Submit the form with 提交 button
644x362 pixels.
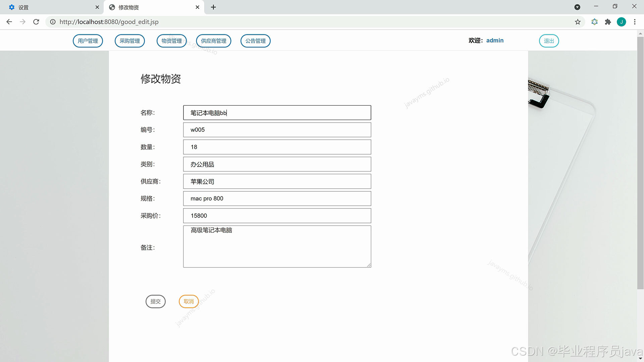156,301
